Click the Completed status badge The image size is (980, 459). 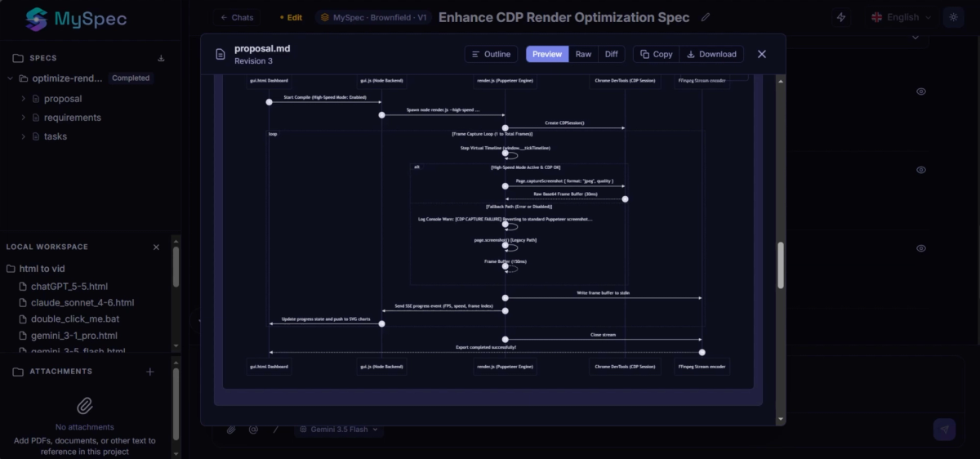coord(131,78)
